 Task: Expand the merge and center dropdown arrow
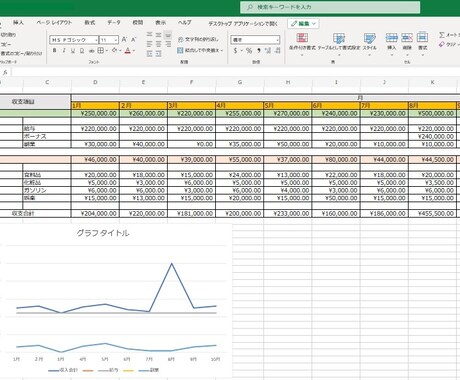point(222,50)
